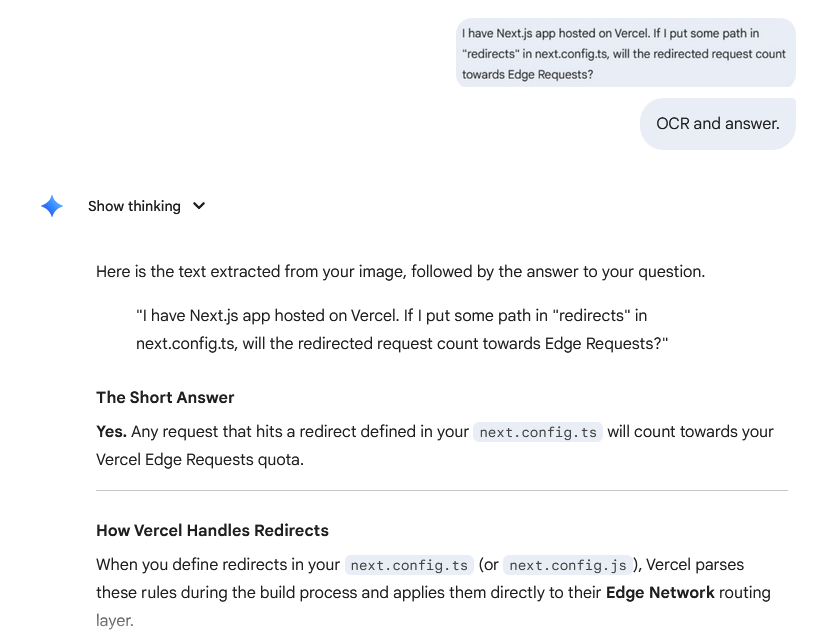The image size is (814, 637).
Task: Expand the Show thinking chevron
Action: (199, 206)
